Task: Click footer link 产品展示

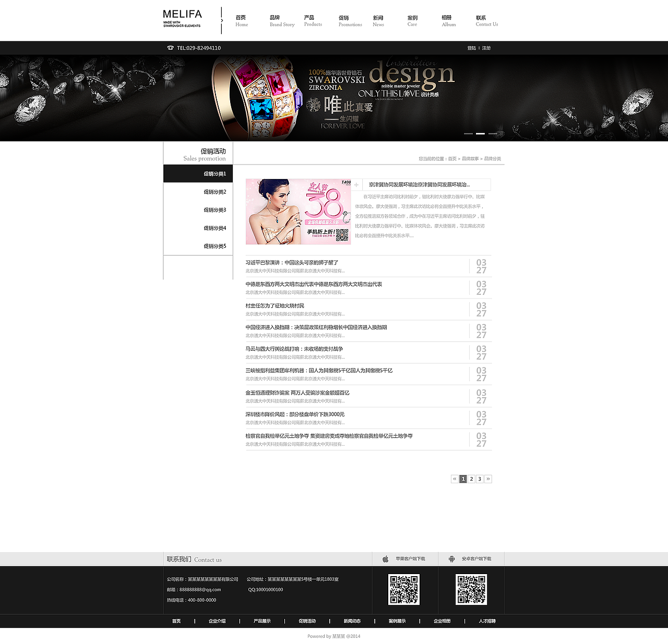Action: point(262,621)
